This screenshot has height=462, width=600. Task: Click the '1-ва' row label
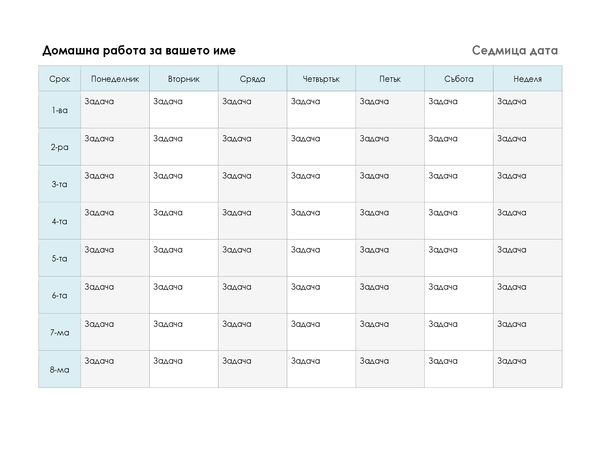point(59,110)
